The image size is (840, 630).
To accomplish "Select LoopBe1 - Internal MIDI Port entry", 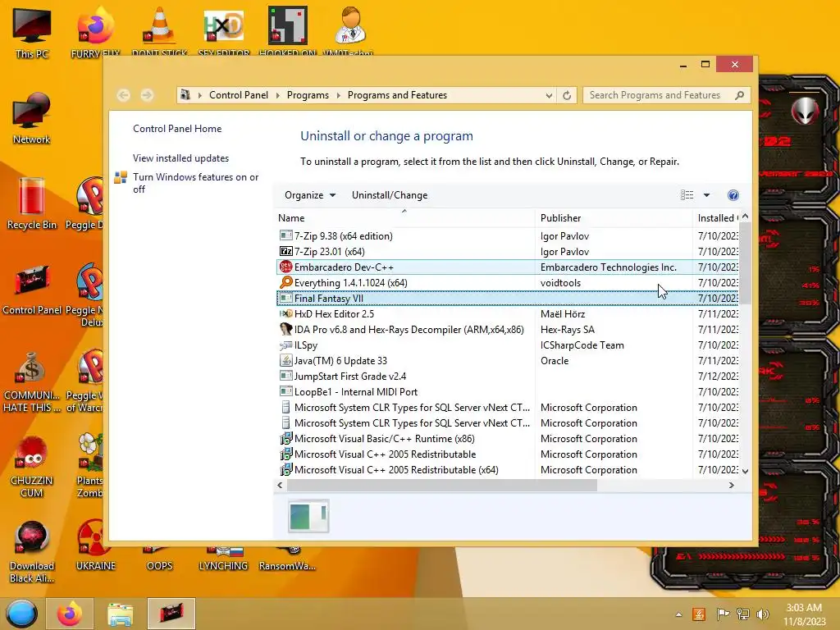I will tap(507, 391).
